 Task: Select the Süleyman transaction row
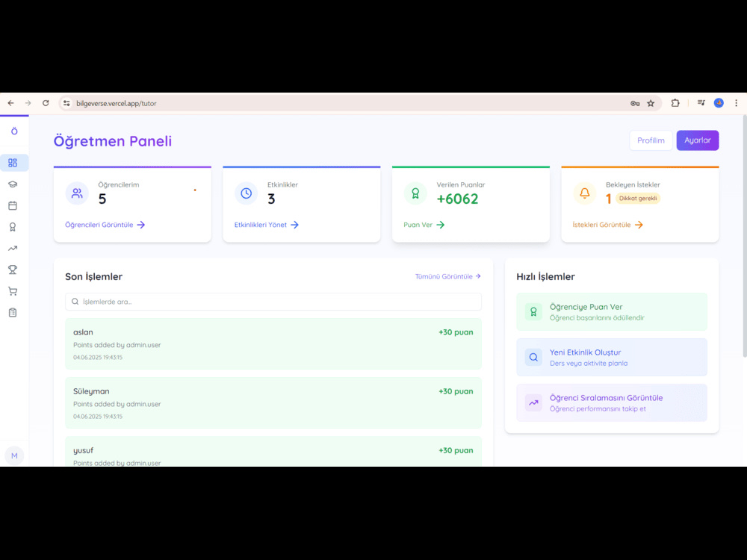tap(273, 403)
